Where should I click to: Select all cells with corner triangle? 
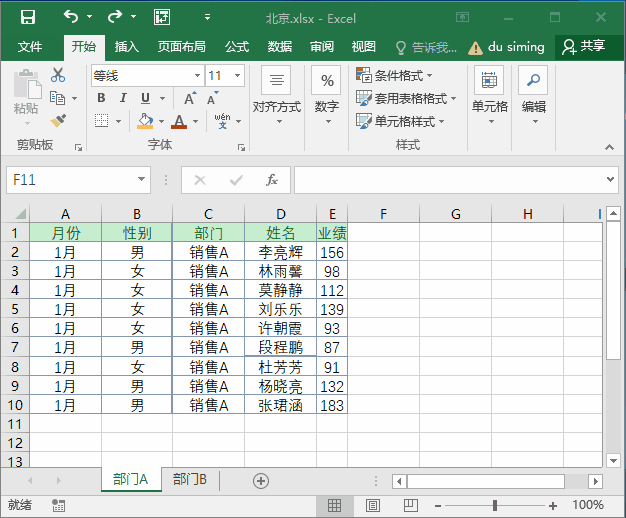(x=20, y=214)
